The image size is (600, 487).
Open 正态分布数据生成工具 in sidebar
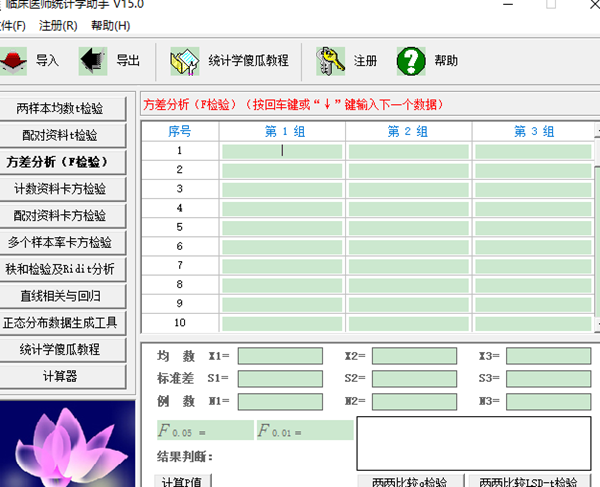click(62, 322)
